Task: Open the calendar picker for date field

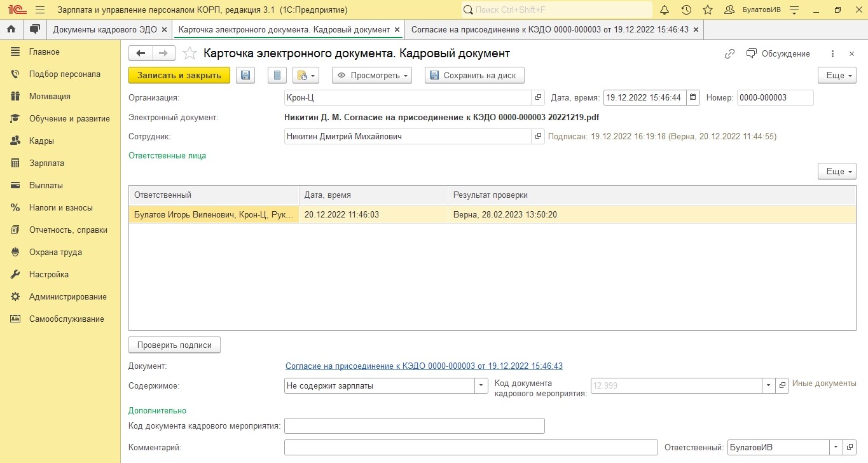Action: tap(693, 97)
